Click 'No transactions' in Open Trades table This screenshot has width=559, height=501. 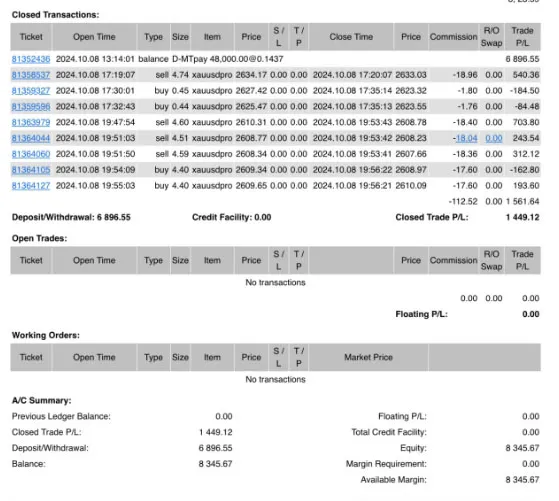tap(276, 282)
